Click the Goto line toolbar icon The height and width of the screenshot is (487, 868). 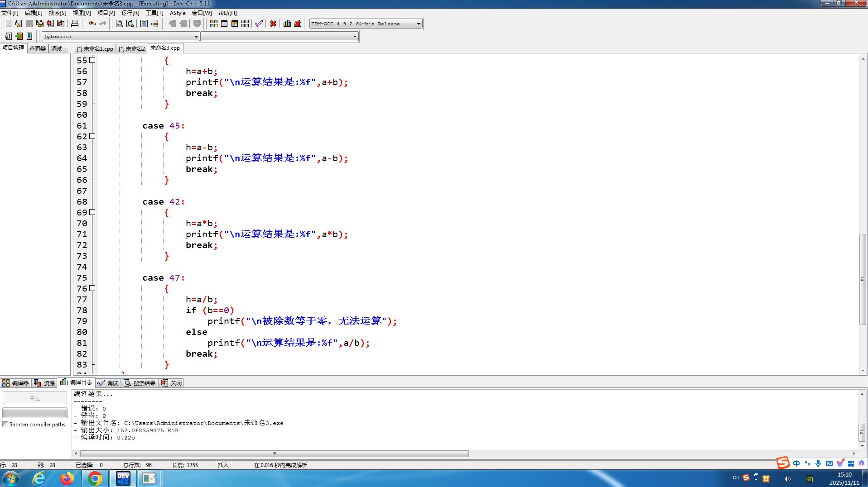coord(154,24)
